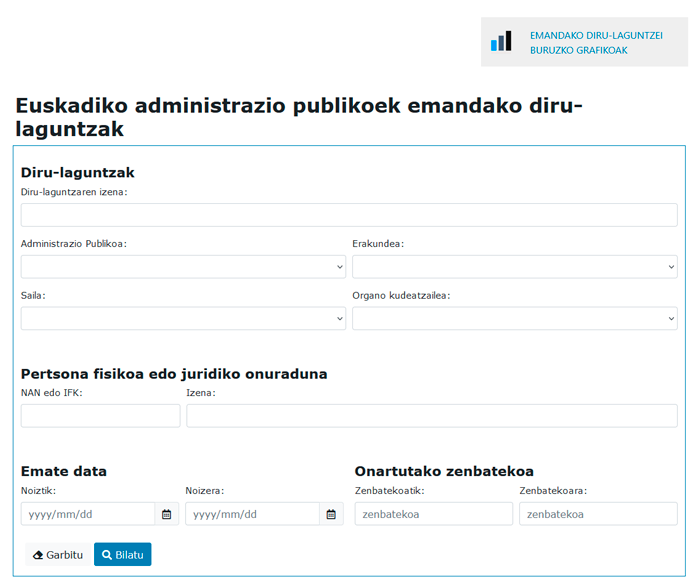Click the Noizera date input field
This screenshot has width=700, height=585.
click(252, 514)
